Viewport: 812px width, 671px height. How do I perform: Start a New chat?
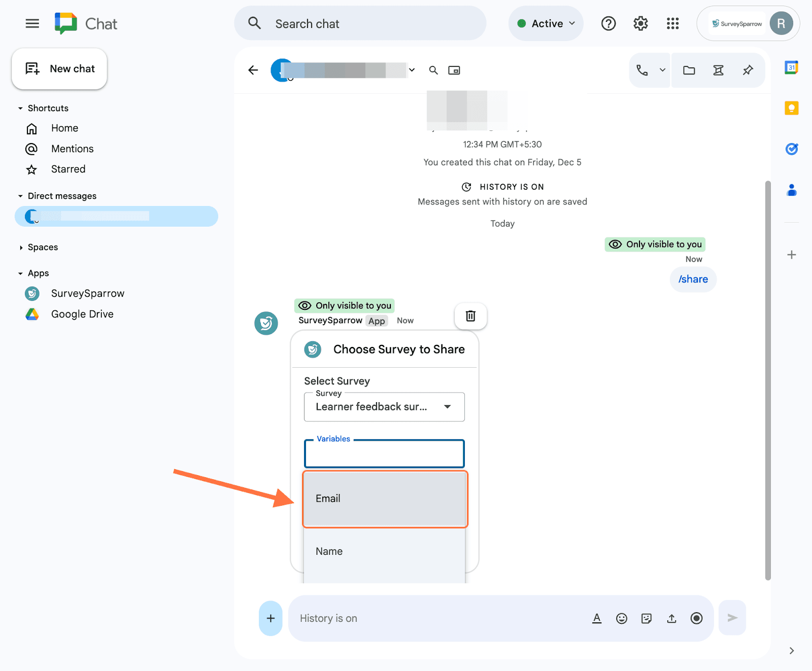60,69
